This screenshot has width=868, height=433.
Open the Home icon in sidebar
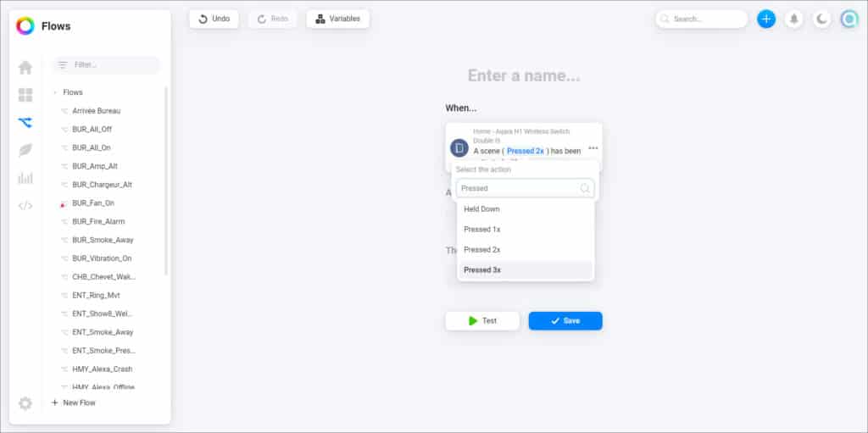pos(25,68)
